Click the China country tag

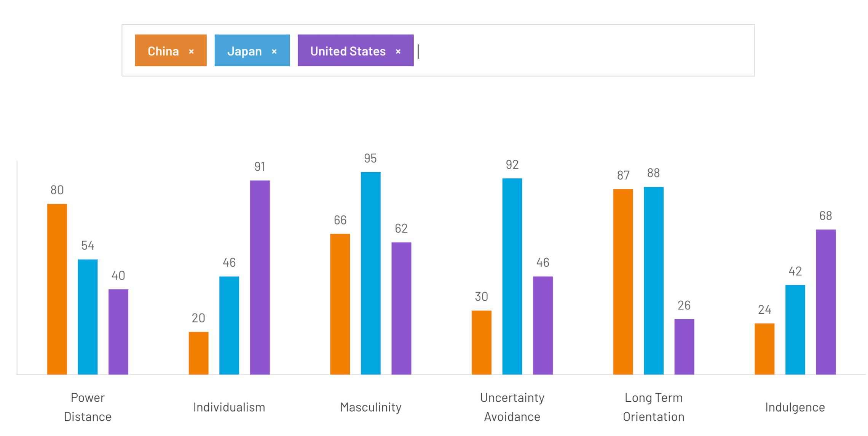point(163,51)
